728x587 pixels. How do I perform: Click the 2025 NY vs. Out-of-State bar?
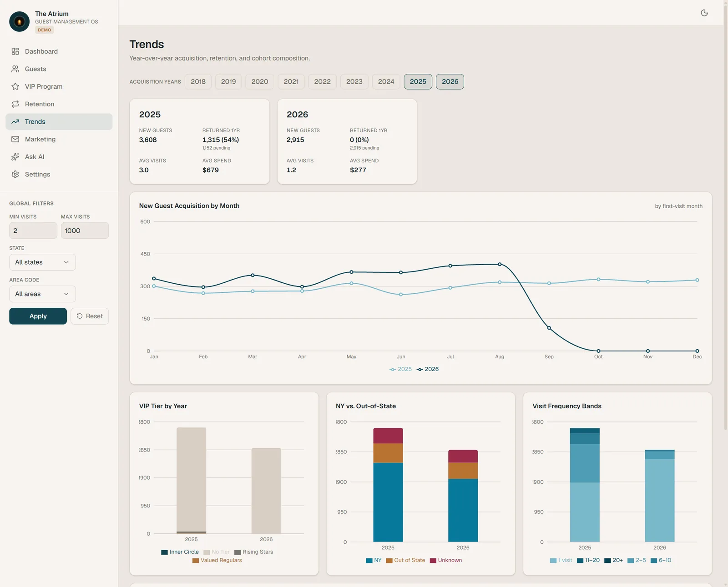(388, 485)
